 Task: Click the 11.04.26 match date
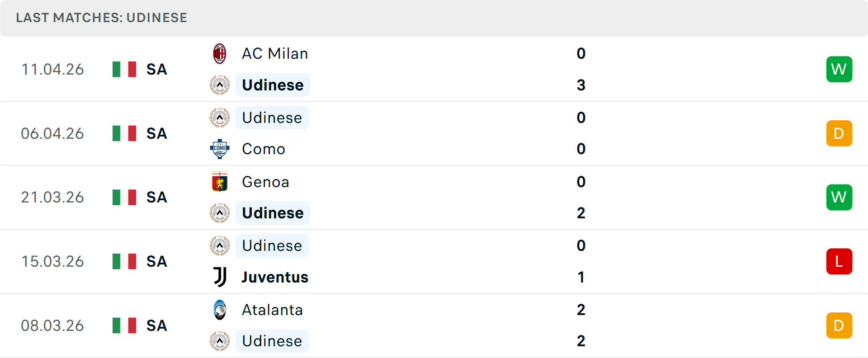[52, 69]
